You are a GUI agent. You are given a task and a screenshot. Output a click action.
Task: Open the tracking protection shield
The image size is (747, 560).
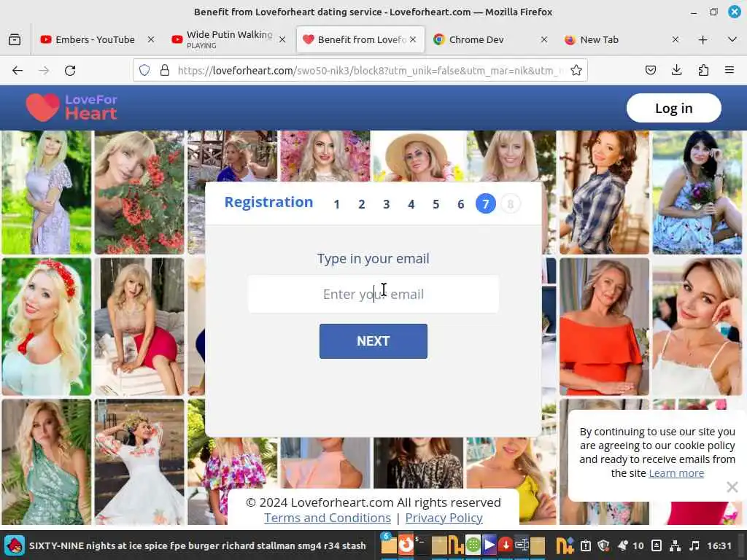coord(144,71)
